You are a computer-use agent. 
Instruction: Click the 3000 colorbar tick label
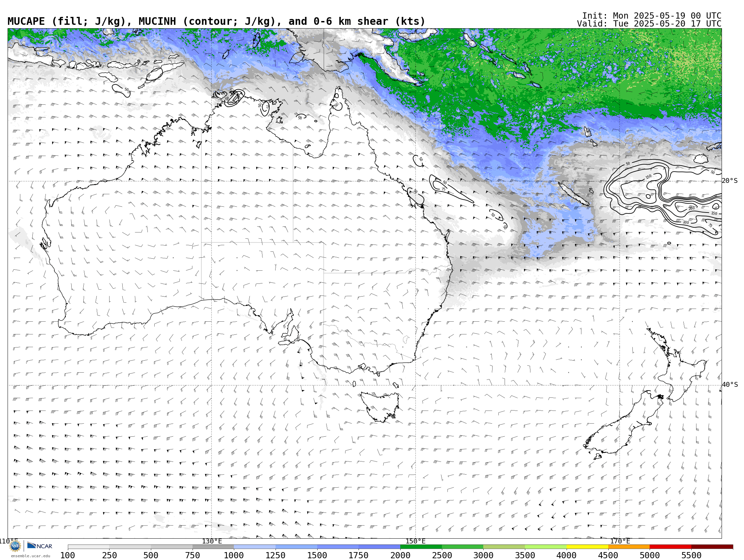pos(483,556)
